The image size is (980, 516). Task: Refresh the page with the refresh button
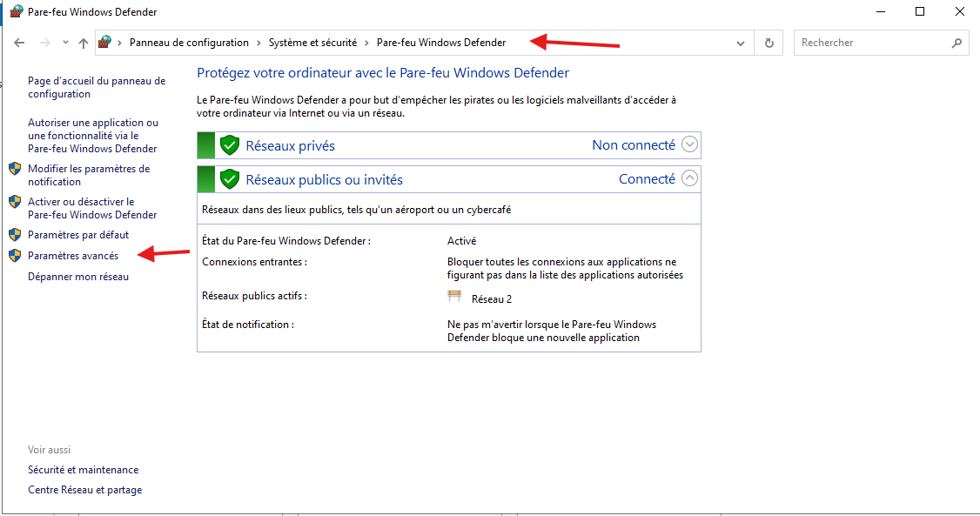coord(769,43)
